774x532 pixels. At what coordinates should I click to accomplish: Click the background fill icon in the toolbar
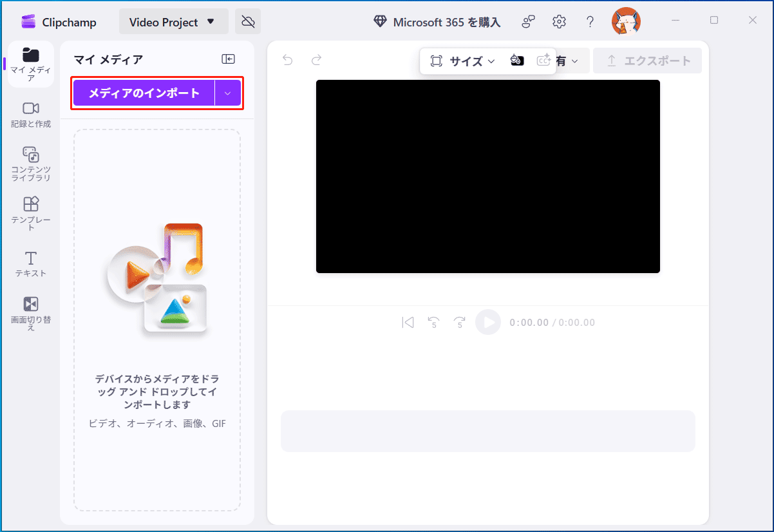point(517,60)
